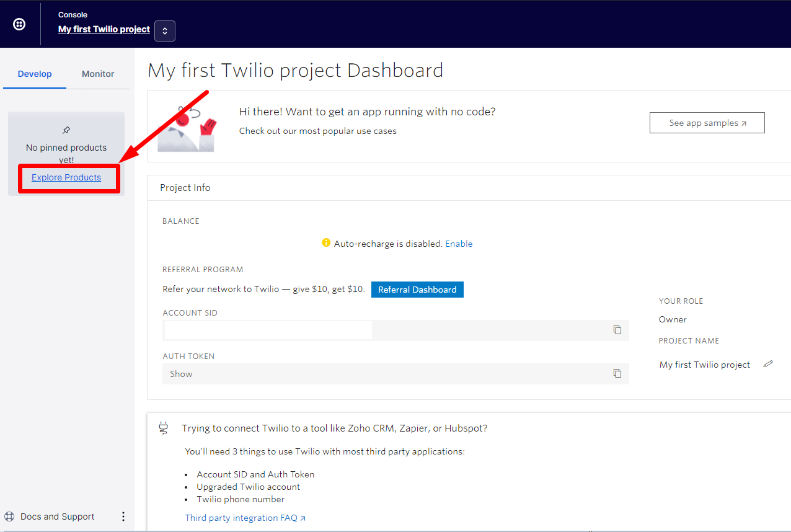Click the Upgraded Twilio account bullet
Image resolution: width=791 pixels, height=532 pixels.
pyautogui.click(x=249, y=487)
